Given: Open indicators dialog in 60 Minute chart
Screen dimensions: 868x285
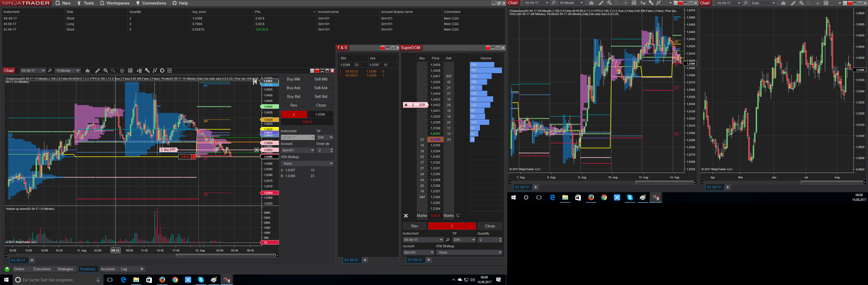Looking at the screenshot, I should [651, 3].
